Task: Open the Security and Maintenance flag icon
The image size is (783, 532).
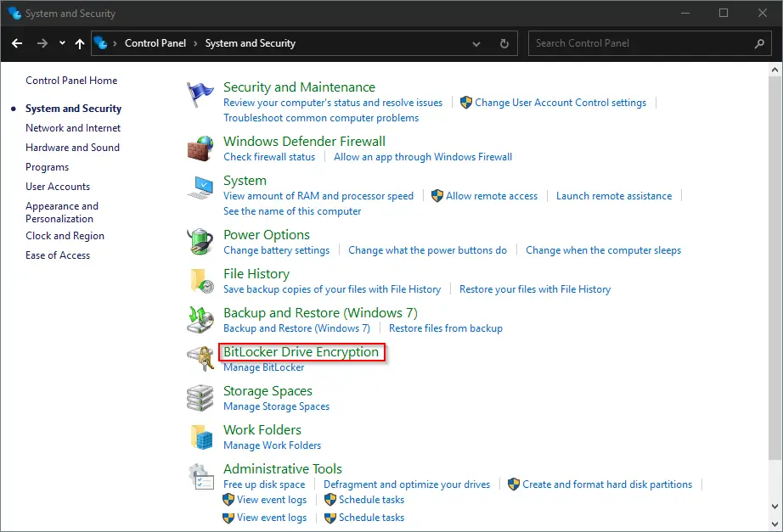Action: click(x=200, y=94)
